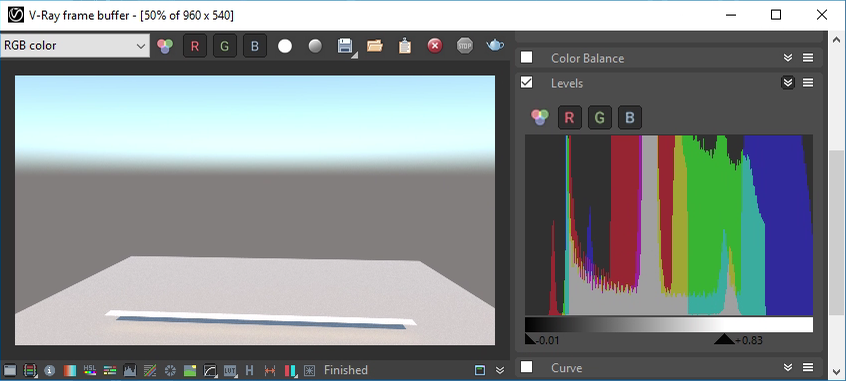
Task: Clear image with red X icon
Action: [435, 46]
